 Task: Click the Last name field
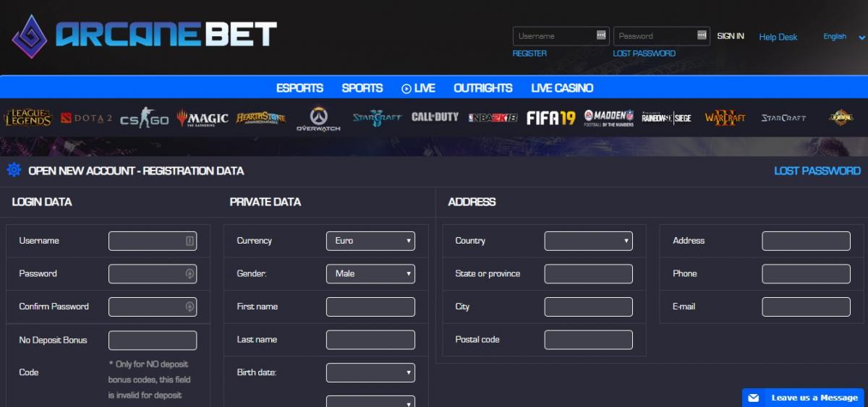coord(370,340)
